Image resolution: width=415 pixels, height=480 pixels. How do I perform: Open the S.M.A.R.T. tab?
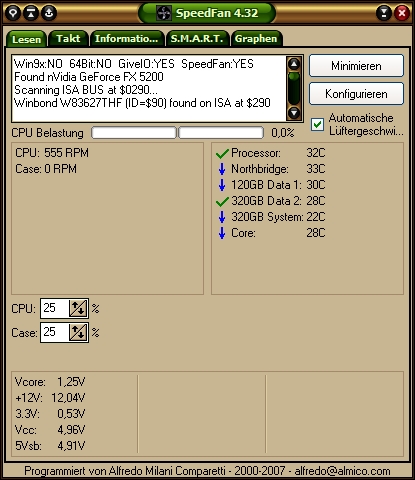coord(197,38)
